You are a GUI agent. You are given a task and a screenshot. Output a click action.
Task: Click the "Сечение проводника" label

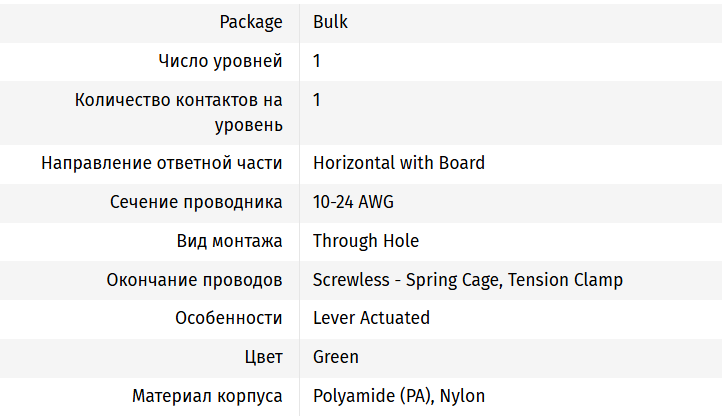196,202
